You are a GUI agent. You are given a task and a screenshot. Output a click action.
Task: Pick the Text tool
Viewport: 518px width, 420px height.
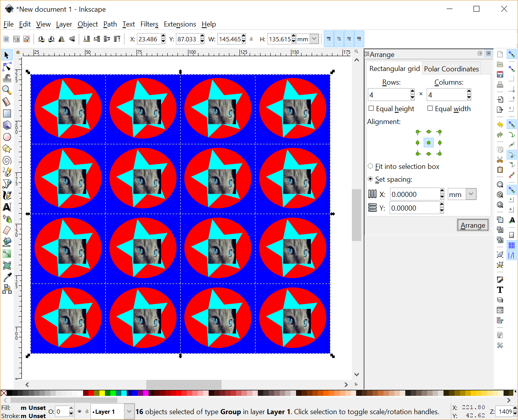pos(7,207)
